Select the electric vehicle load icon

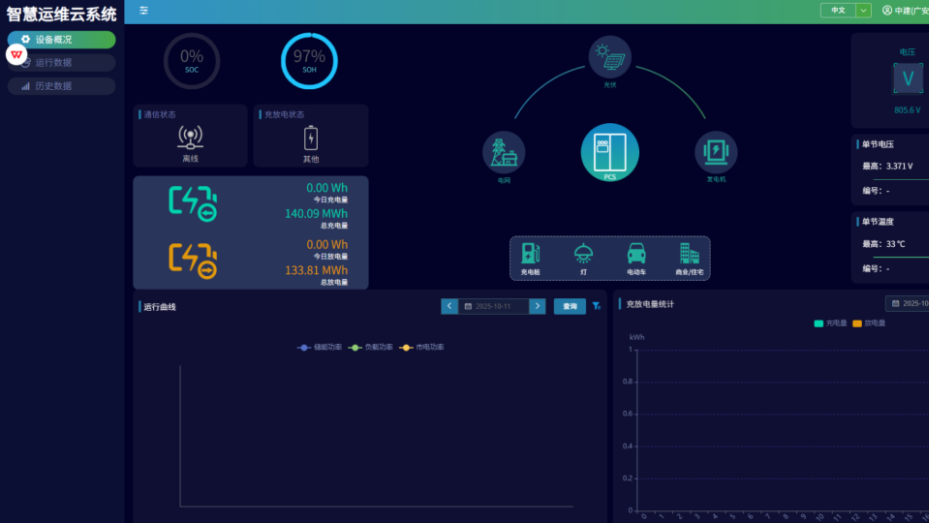[x=636, y=255]
